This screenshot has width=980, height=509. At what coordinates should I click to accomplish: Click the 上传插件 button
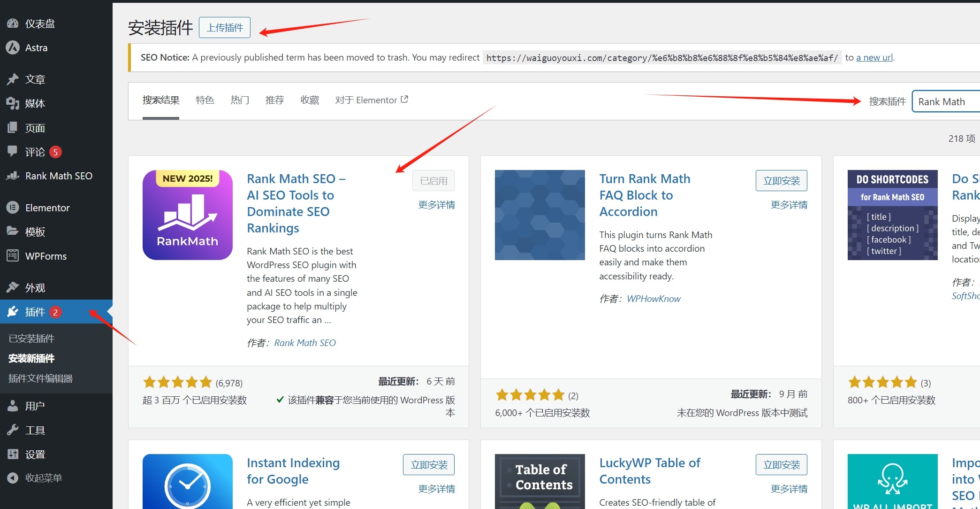[x=225, y=27]
